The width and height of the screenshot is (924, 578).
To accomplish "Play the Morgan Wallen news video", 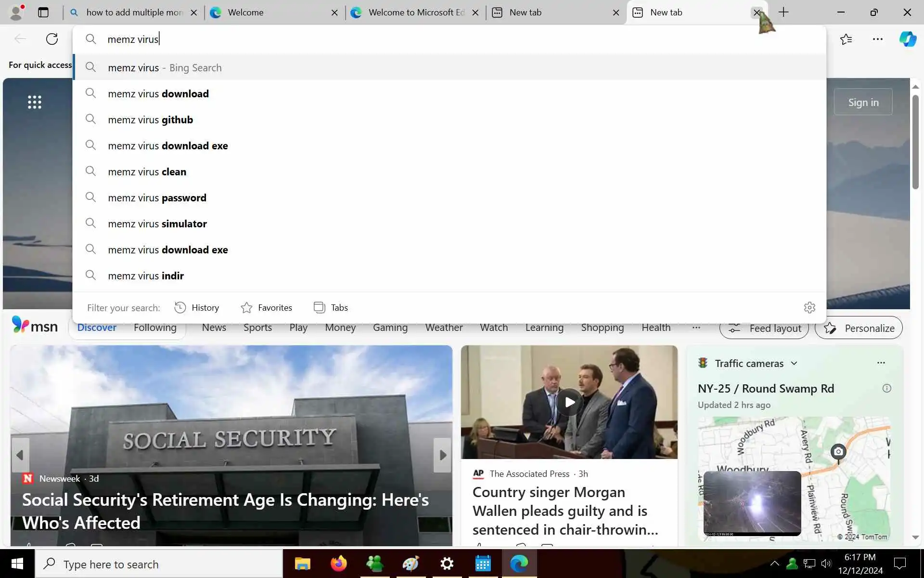I will point(569,402).
